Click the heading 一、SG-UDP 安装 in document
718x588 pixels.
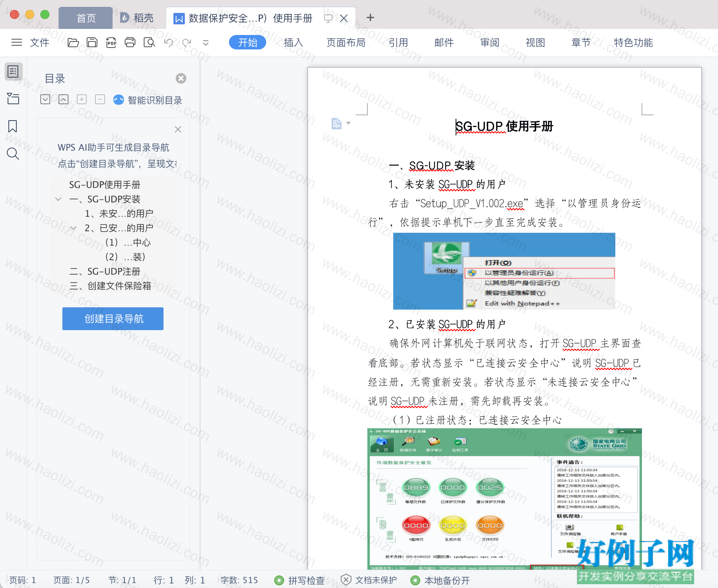click(432, 166)
